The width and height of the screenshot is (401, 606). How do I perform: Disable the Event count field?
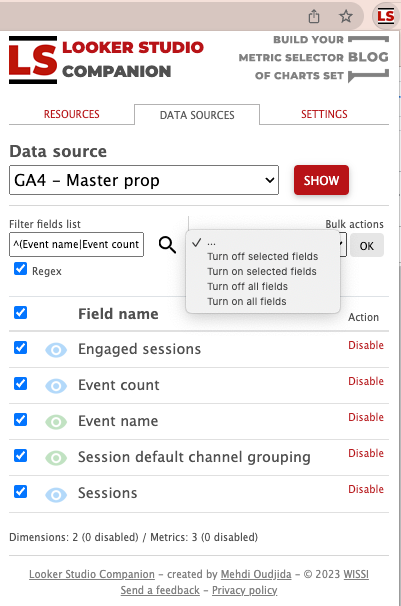(366, 381)
